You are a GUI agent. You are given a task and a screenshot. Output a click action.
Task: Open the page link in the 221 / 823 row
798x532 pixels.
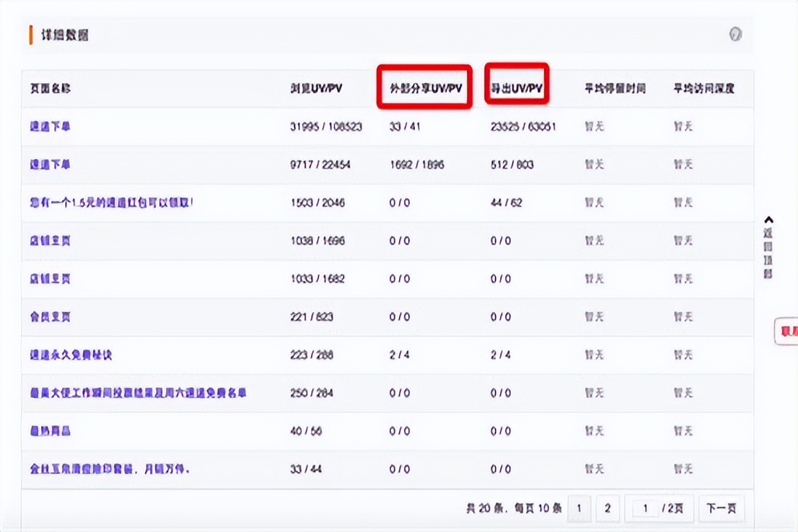click(50, 317)
